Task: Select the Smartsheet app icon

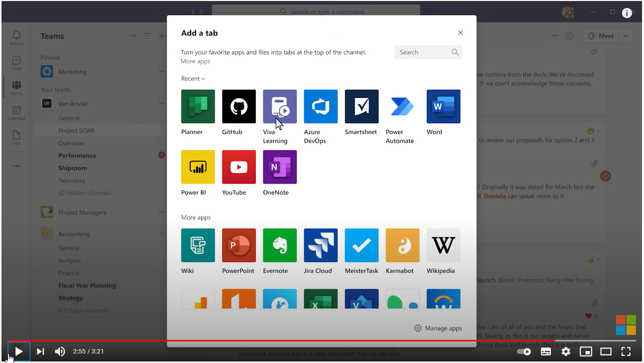Action: point(362,106)
